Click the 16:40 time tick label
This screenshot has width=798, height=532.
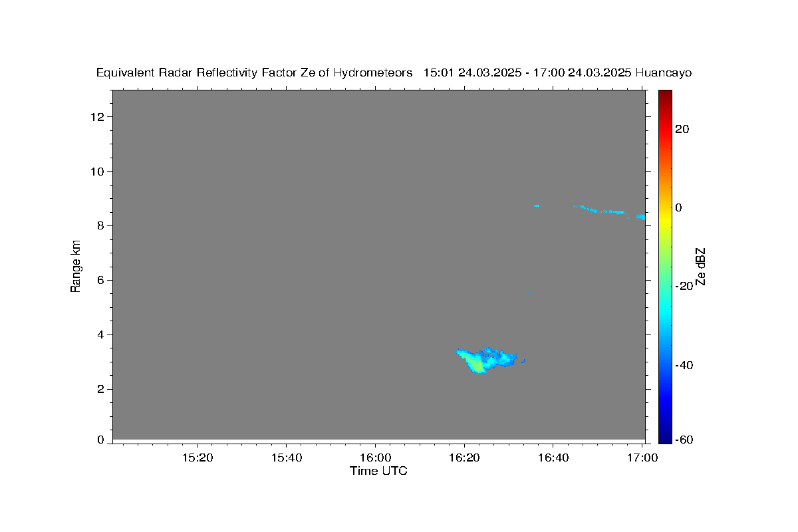[x=553, y=458]
